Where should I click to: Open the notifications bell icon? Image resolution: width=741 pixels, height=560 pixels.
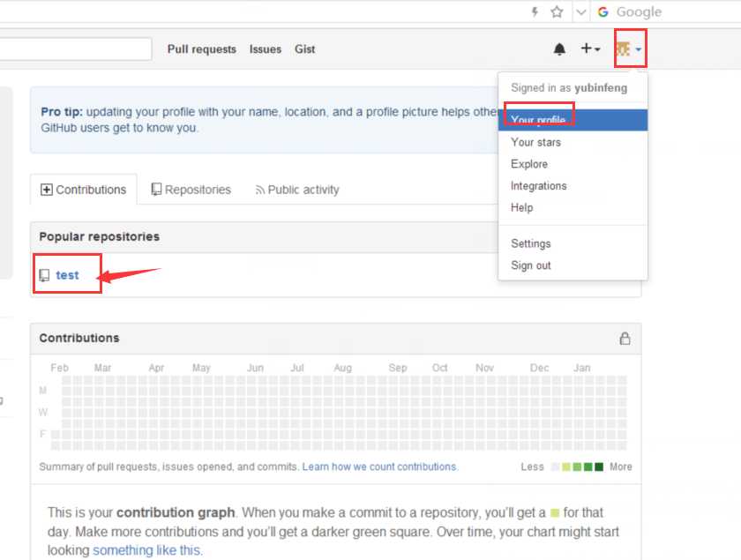coord(559,49)
